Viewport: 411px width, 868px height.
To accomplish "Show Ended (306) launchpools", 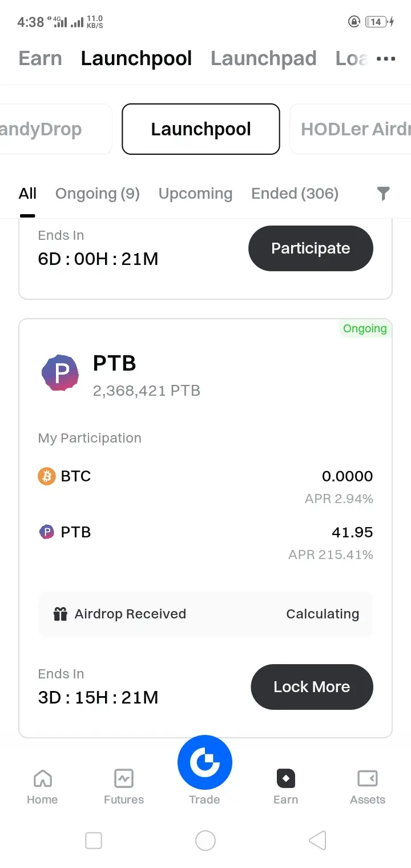I will (295, 194).
